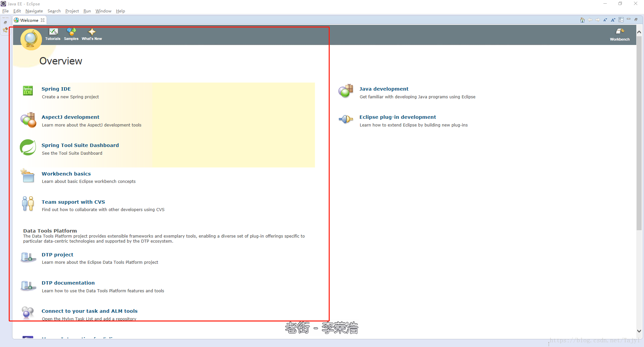644x347 pixels.
Task: Select the Welcome tab
Action: [29, 20]
